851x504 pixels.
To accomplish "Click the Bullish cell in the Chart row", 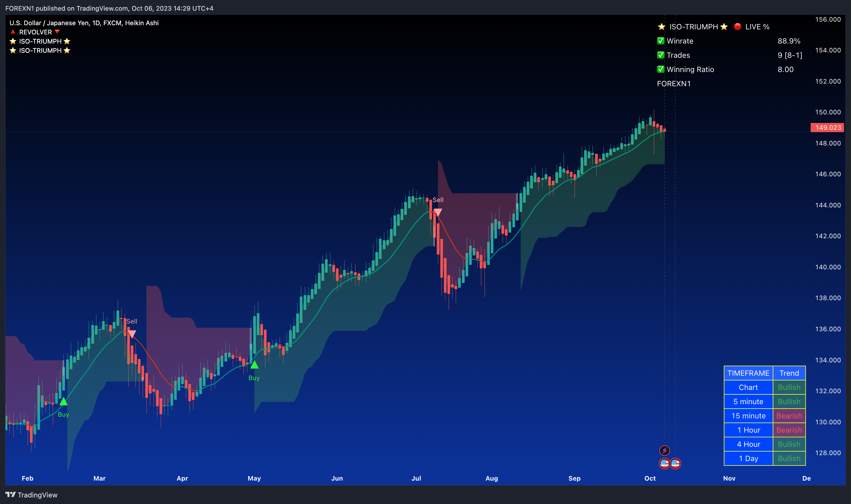I will [789, 387].
